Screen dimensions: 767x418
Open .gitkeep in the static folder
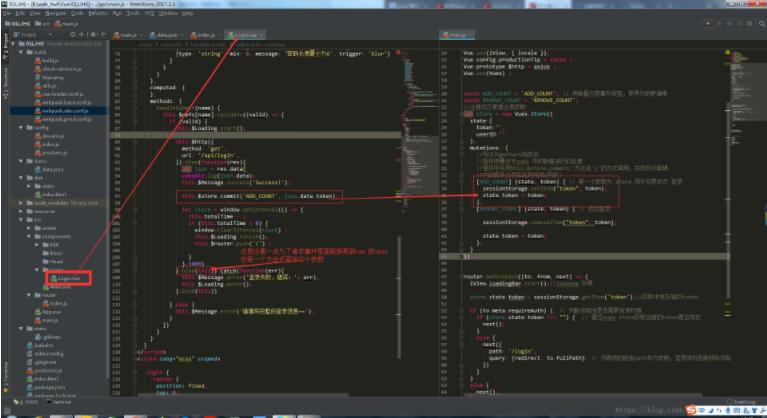coord(48,337)
